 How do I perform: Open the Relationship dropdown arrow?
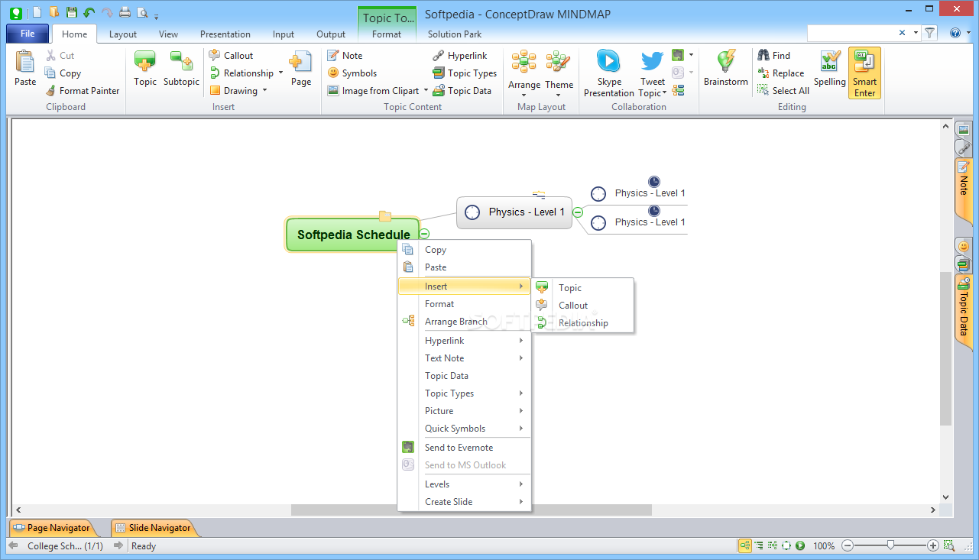click(x=280, y=73)
